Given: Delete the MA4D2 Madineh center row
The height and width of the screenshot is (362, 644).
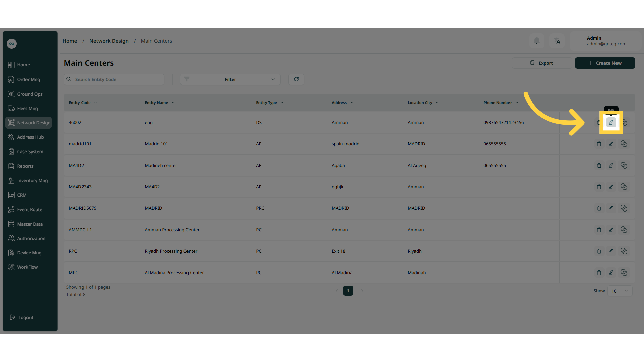Looking at the screenshot, I should [x=599, y=165].
